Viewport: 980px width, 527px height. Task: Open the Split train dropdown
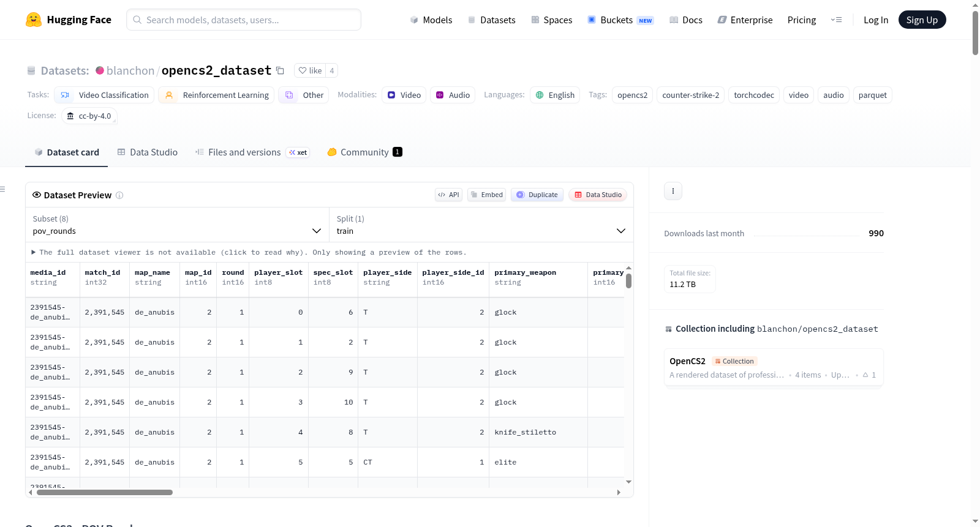[x=481, y=225]
